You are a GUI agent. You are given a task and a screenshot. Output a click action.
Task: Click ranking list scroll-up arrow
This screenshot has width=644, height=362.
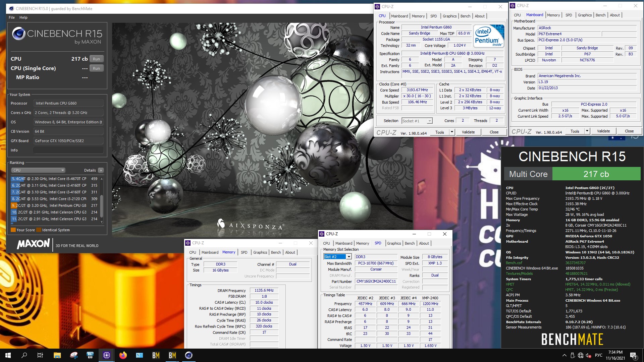[x=102, y=179]
